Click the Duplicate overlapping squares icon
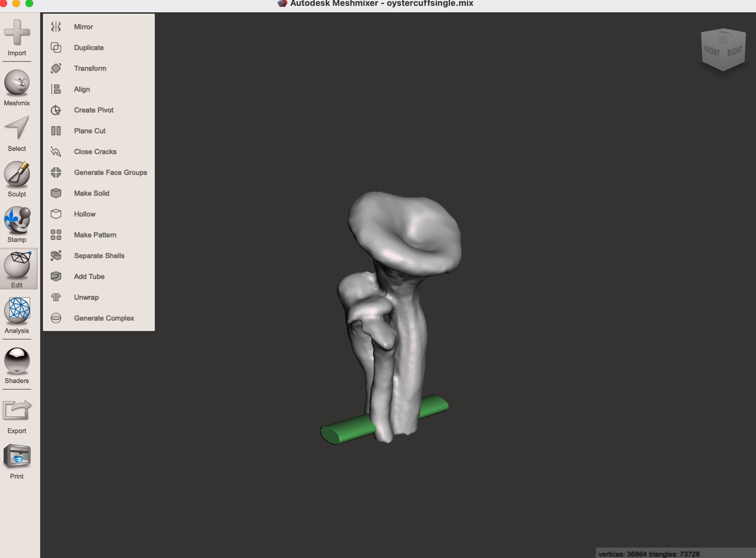756x558 pixels. pos(56,47)
